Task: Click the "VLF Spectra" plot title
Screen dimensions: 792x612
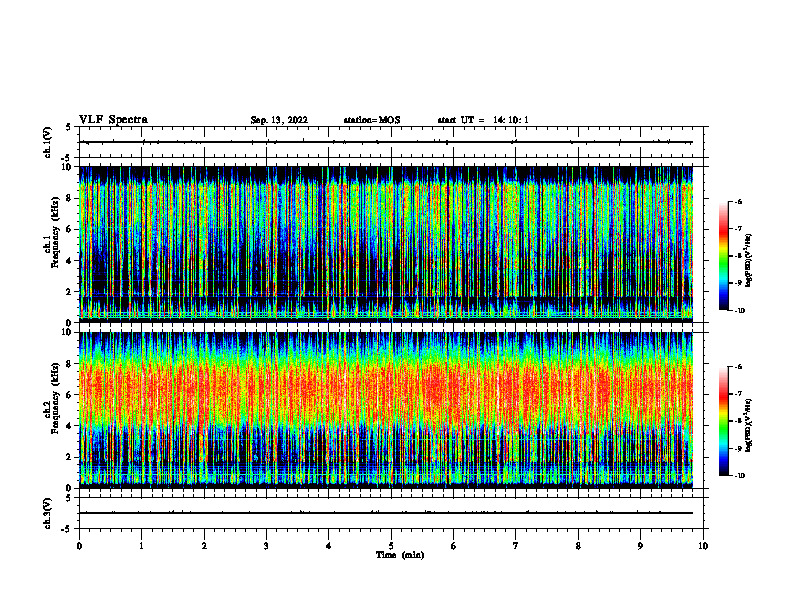Action: pyautogui.click(x=113, y=120)
